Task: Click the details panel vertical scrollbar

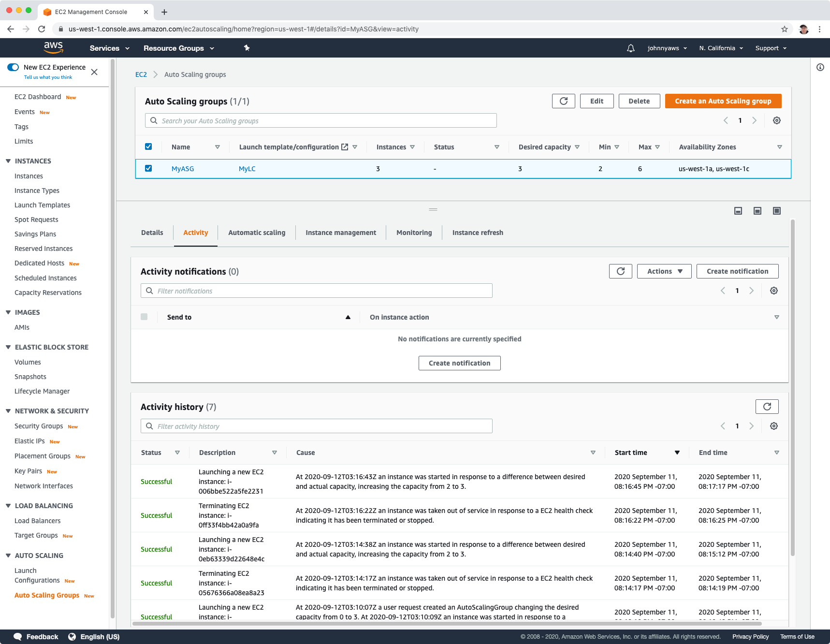Action: 793,387
